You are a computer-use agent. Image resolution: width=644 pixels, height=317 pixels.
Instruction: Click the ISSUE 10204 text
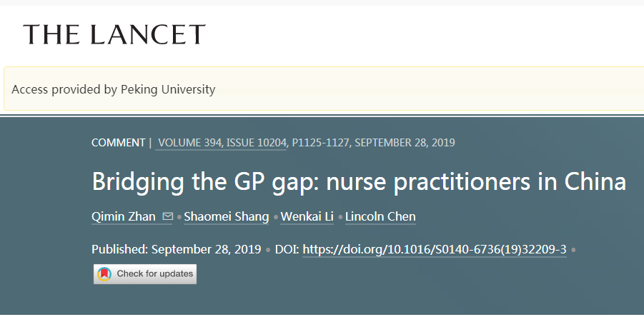click(x=257, y=143)
